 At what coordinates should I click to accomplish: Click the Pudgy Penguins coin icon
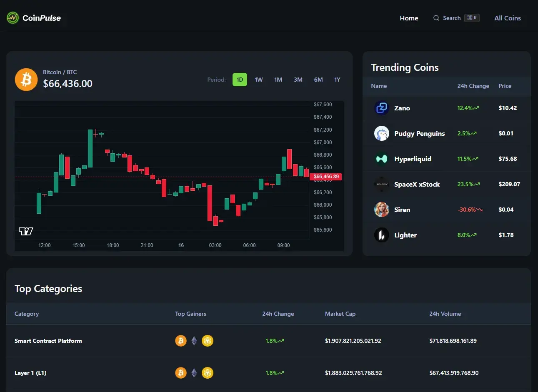point(382,133)
